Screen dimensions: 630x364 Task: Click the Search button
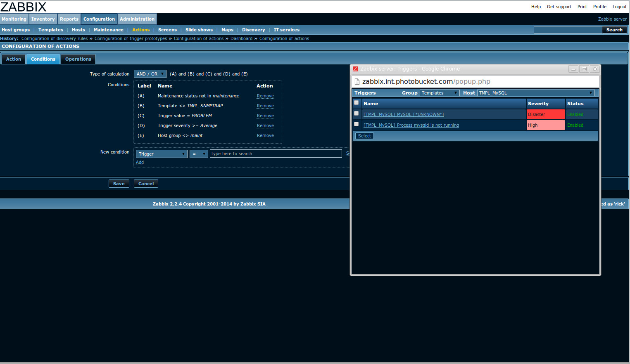pyautogui.click(x=614, y=30)
